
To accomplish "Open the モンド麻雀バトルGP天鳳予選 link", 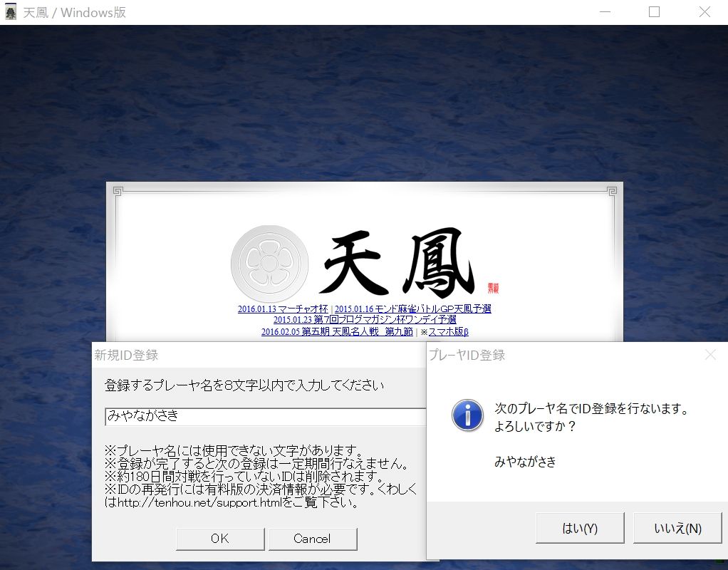I will [x=412, y=309].
